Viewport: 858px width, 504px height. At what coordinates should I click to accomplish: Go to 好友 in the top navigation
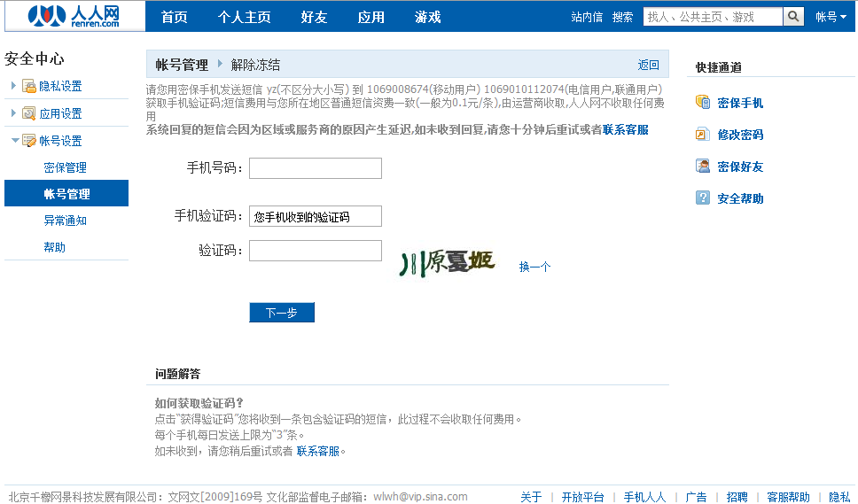(314, 17)
